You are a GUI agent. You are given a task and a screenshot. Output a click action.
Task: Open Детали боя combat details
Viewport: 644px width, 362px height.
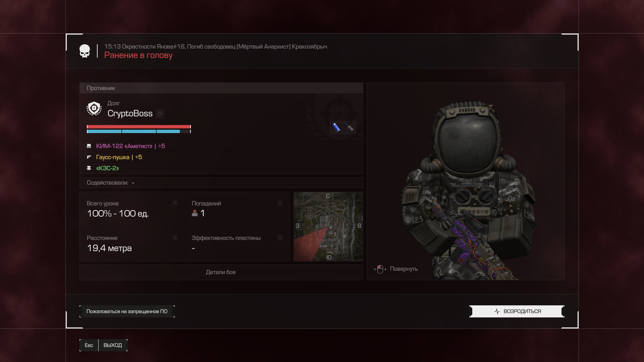tap(221, 272)
